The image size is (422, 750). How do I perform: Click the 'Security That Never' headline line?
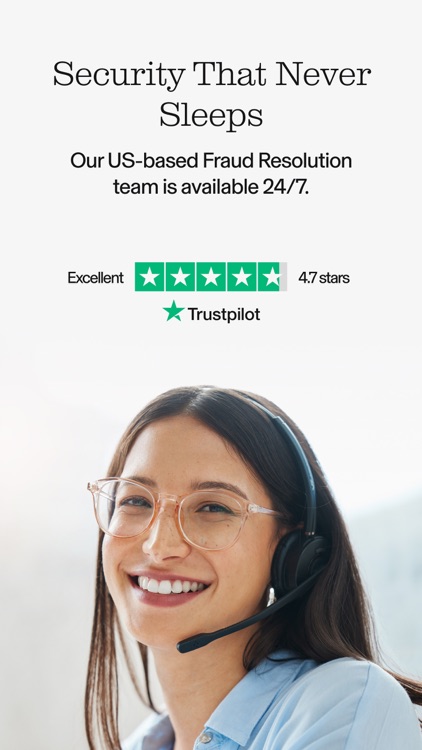(x=212, y=76)
